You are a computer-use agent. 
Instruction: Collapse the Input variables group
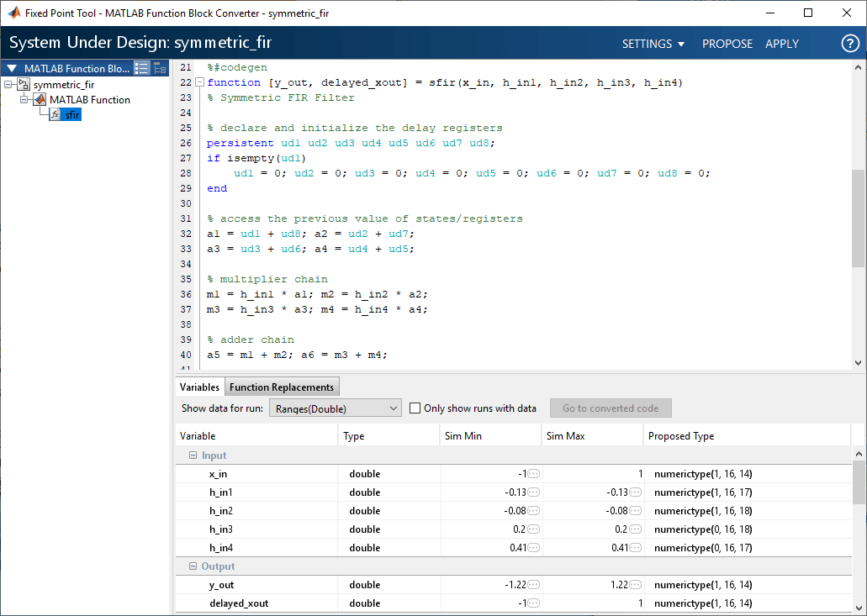[193, 455]
